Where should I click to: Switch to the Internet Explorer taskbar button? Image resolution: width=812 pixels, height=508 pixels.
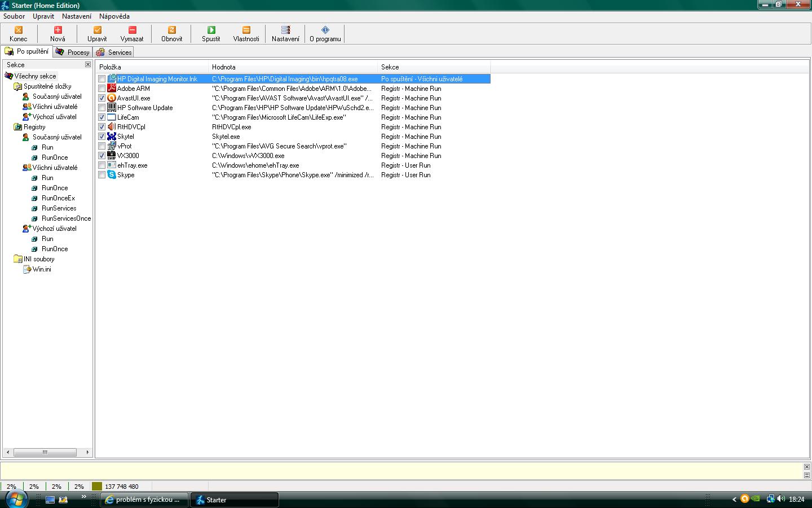pos(144,500)
